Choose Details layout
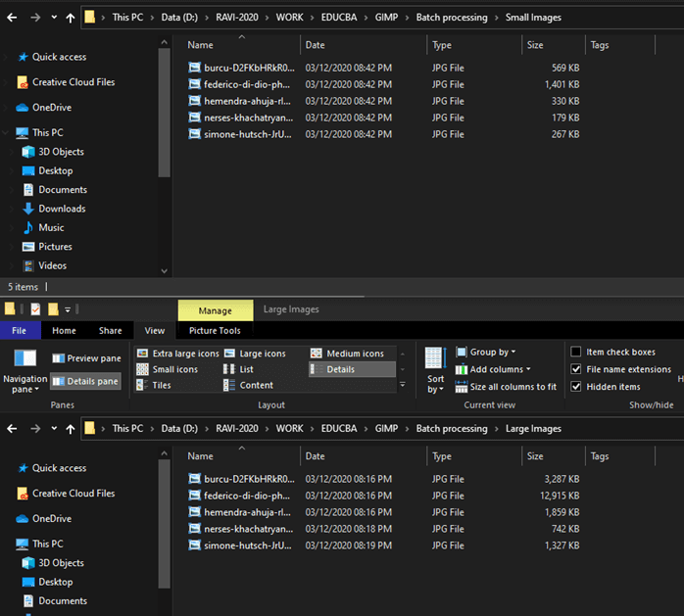 [352, 369]
